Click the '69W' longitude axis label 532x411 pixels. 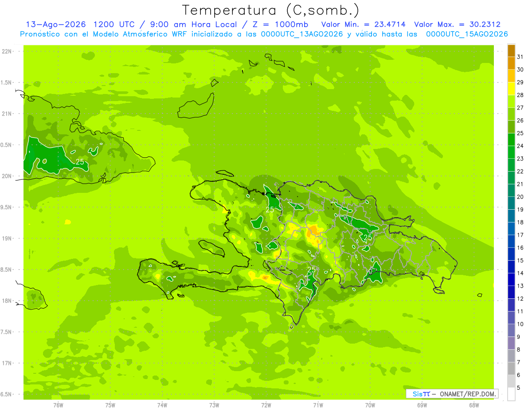[x=422, y=405]
